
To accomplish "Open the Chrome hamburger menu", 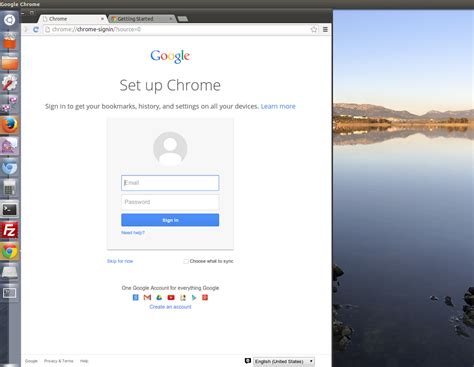I will [325, 29].
